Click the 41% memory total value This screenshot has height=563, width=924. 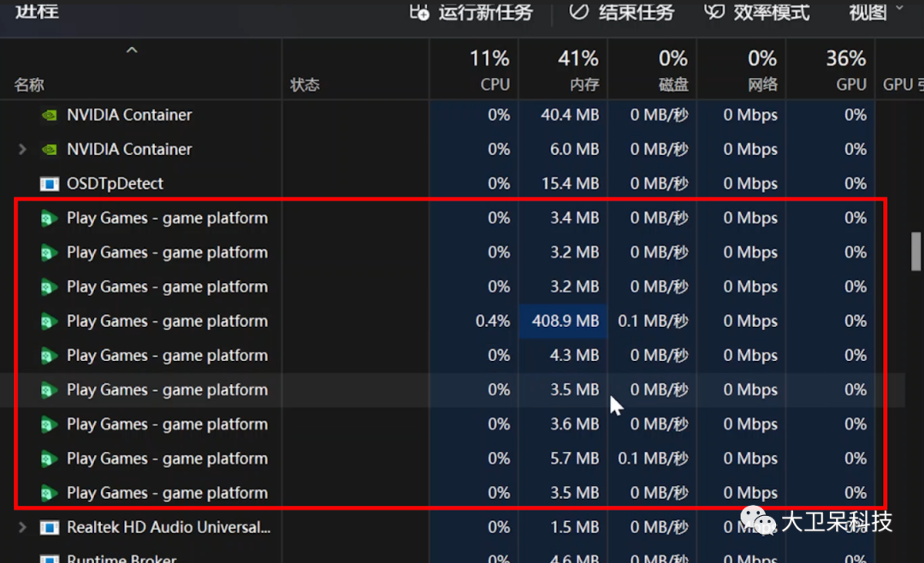pos(578,58)
